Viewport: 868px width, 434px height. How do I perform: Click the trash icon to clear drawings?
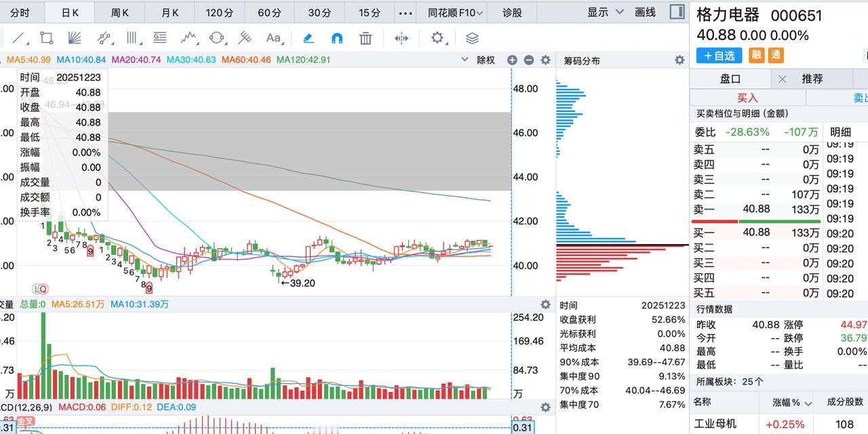click(366, 39)
